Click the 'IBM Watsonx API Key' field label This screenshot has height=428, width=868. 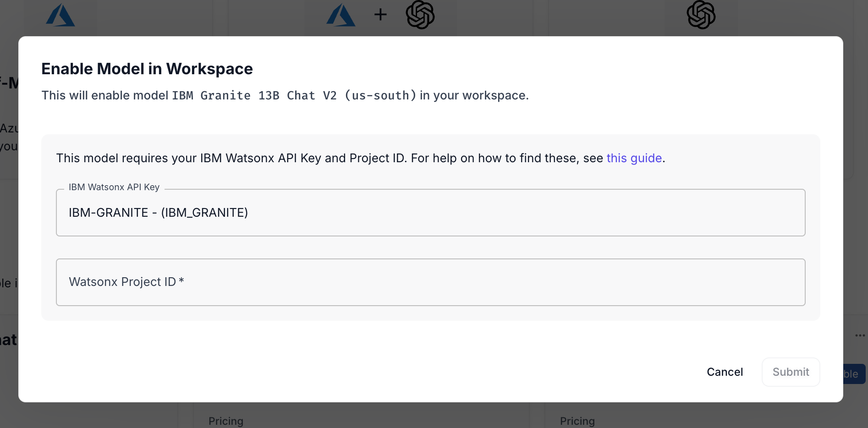(x=114, y=187)
